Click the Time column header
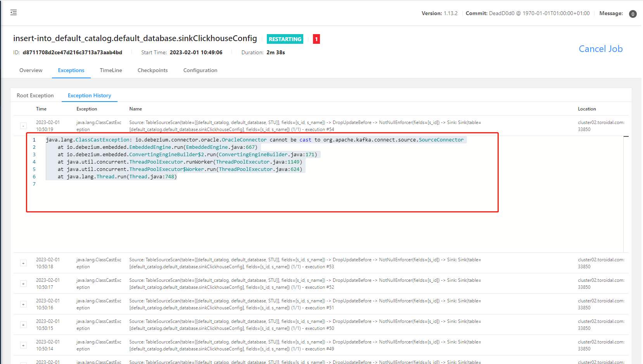The width and height of the screenshot is (643, 364). coord(41,109)
